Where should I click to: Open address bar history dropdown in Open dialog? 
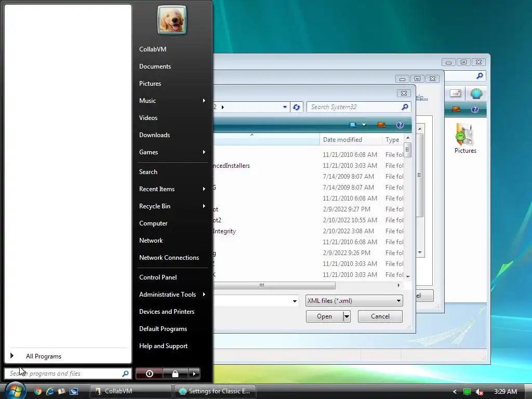coord(285,107)
